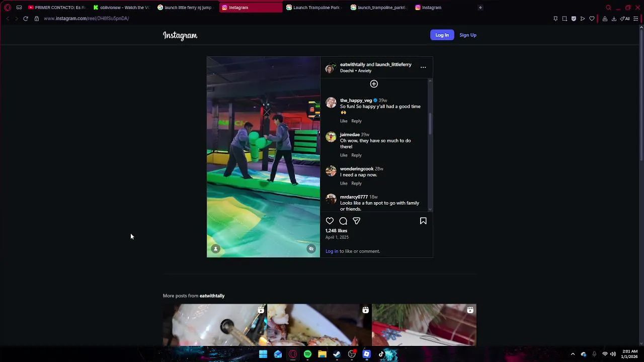644x362 pixels.
Task: Open the player triangle icon in the toolbar
Action: [583, 19]
